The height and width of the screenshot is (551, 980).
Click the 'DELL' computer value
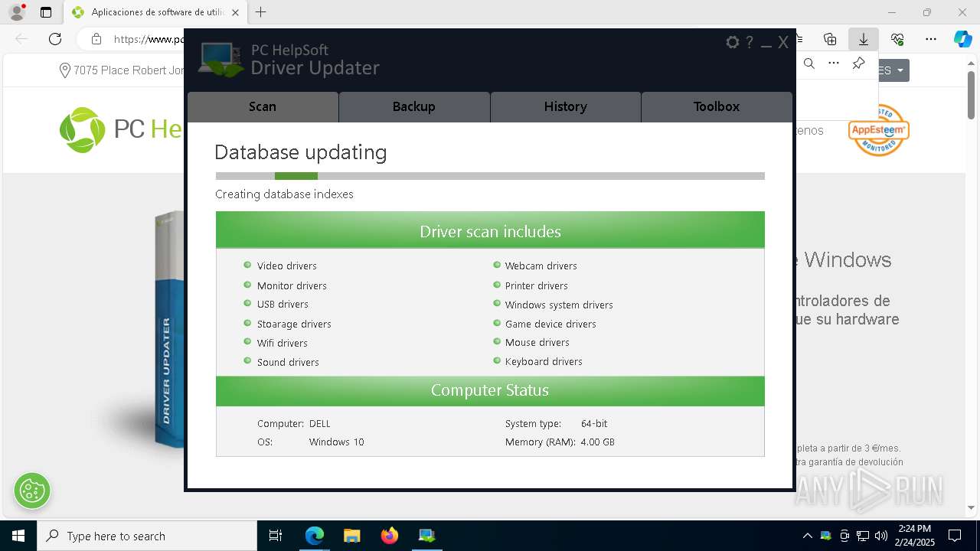[320, 423]
